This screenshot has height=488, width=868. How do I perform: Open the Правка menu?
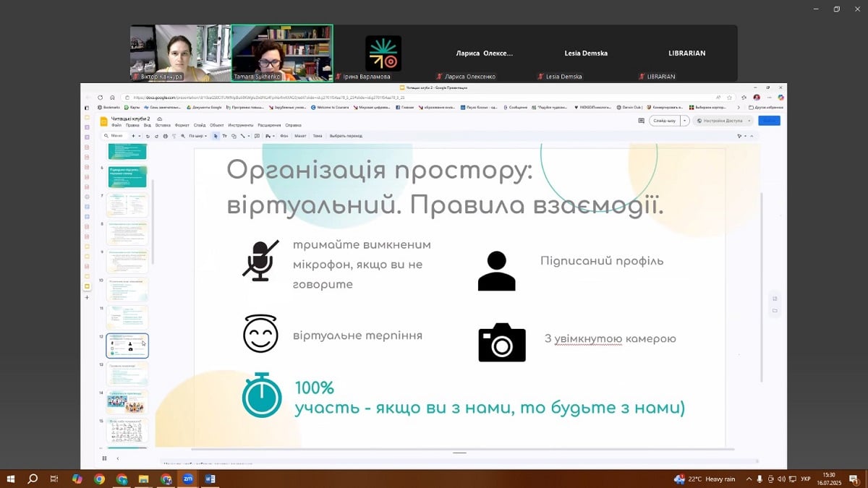[132, 125]
